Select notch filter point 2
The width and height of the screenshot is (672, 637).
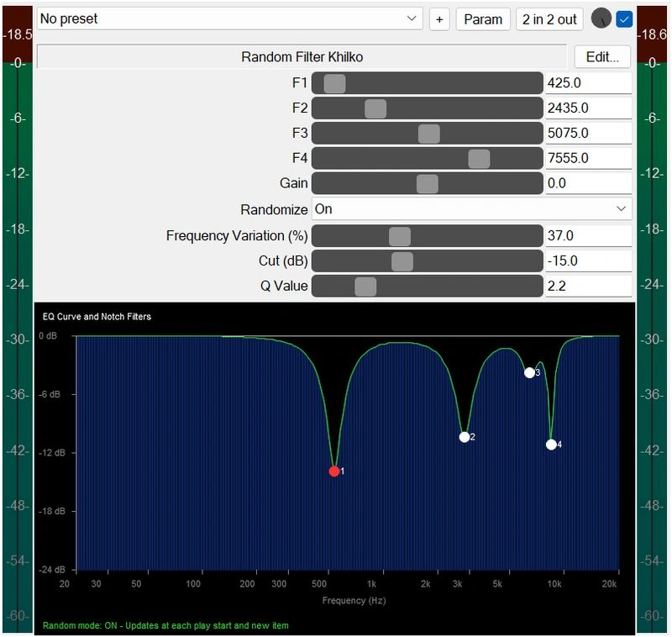tap(465, 437)
